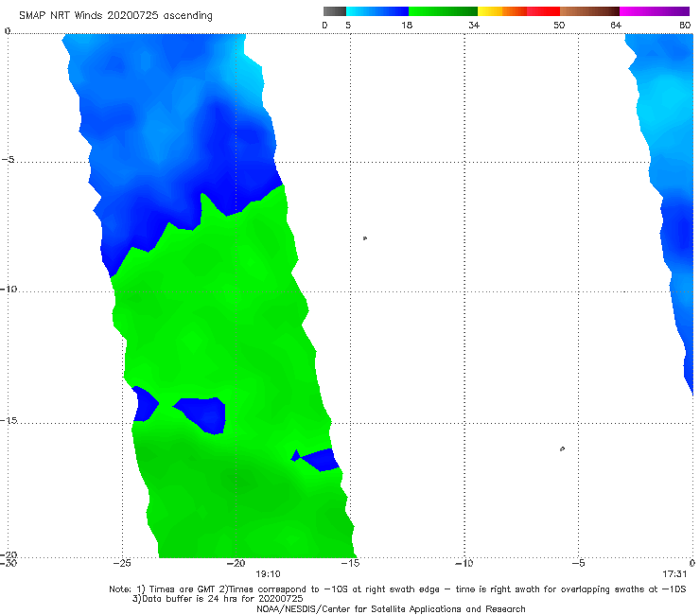The height and width of the screenshot is (615, 700).
Task: Click the NOAA/NESDIS credit line
Action: (391, 608)
